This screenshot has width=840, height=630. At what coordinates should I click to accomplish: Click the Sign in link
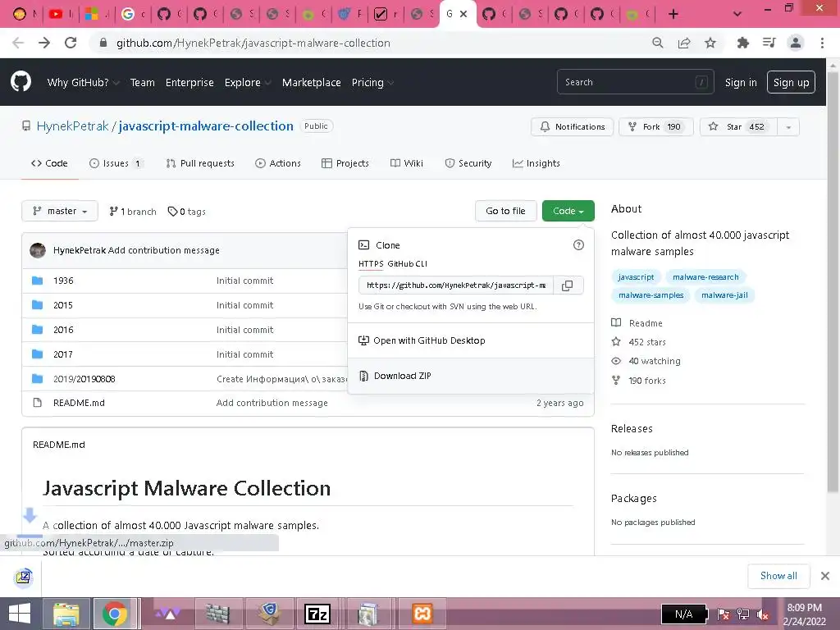point(741,83)
